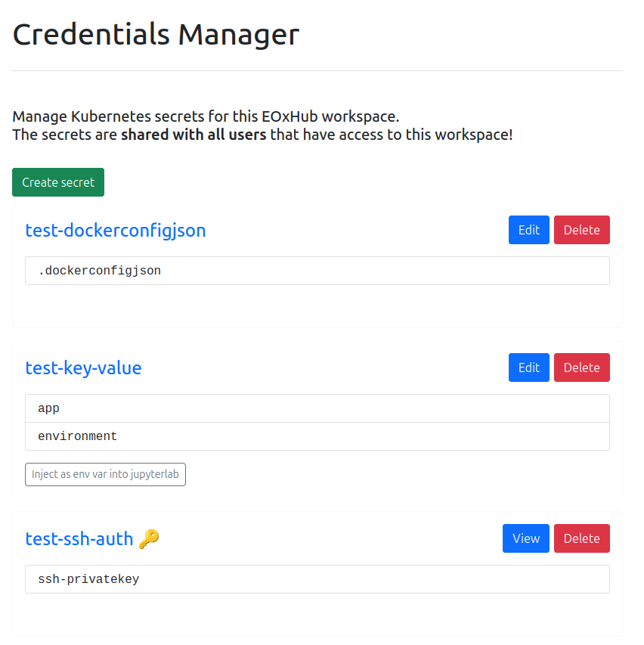644x645 pixels.
Task: Select the ssh-privatekey key entry
Action: pos(317,578)
